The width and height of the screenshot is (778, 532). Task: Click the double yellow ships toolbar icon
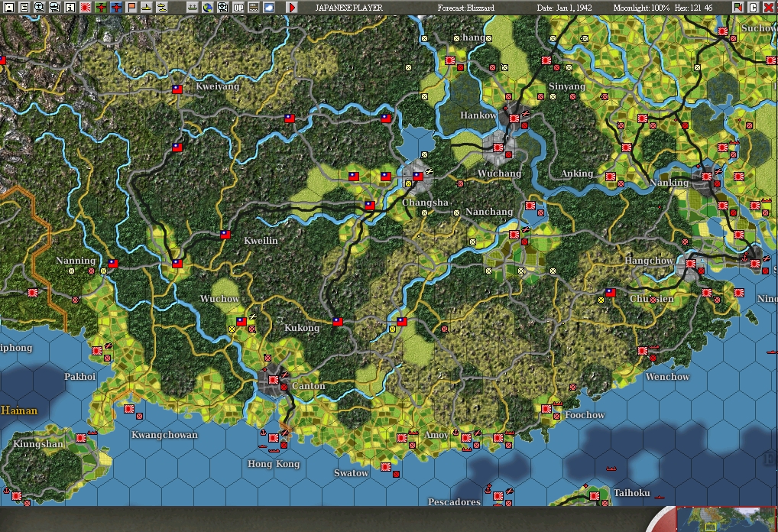[162, 8]
